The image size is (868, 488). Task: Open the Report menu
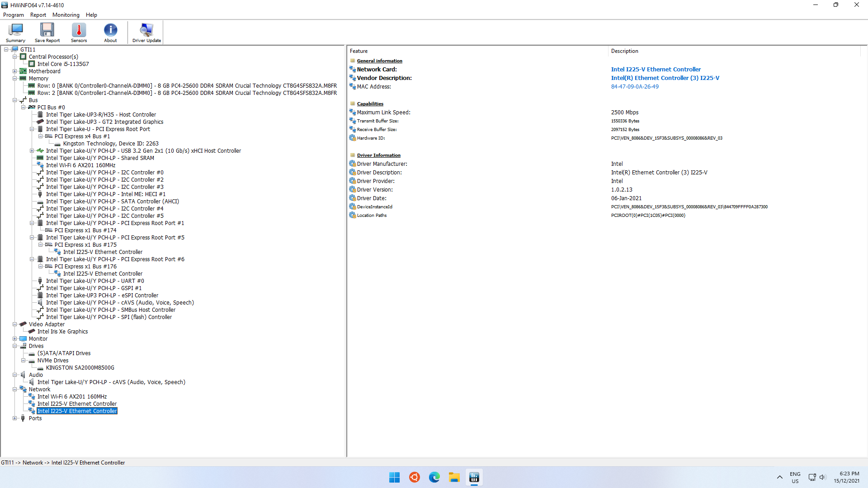(38, 15)
